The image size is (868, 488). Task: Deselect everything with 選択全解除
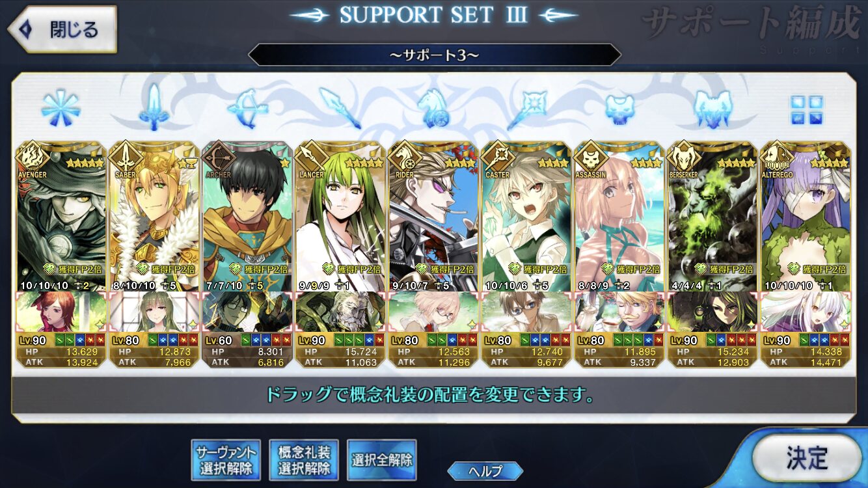pyautogui.click(x=381, y=460)
